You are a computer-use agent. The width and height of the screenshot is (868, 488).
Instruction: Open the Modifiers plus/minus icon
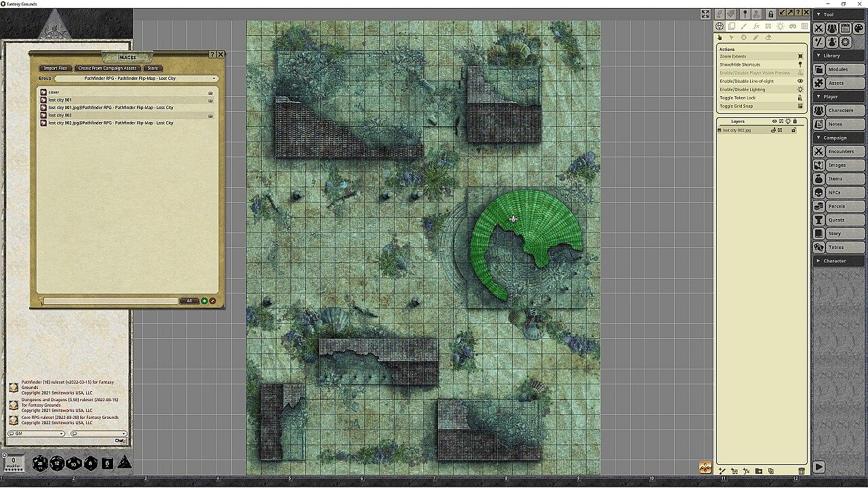(x=819, y=42)
